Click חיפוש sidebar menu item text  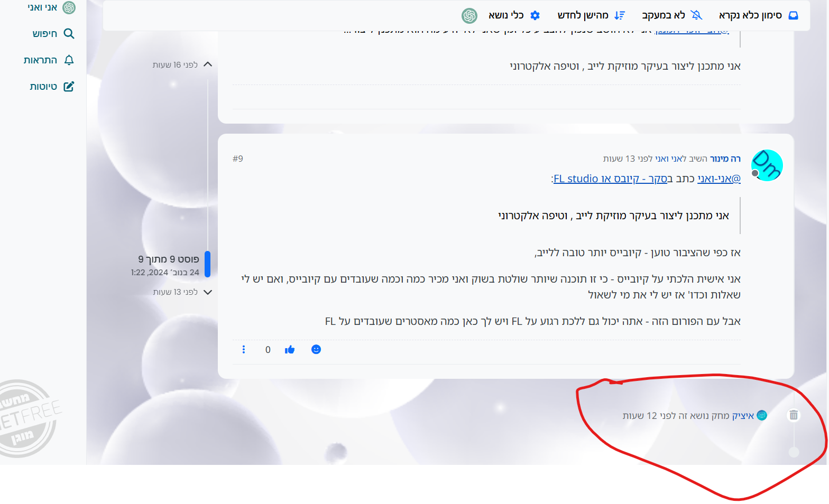pos(45,34)
